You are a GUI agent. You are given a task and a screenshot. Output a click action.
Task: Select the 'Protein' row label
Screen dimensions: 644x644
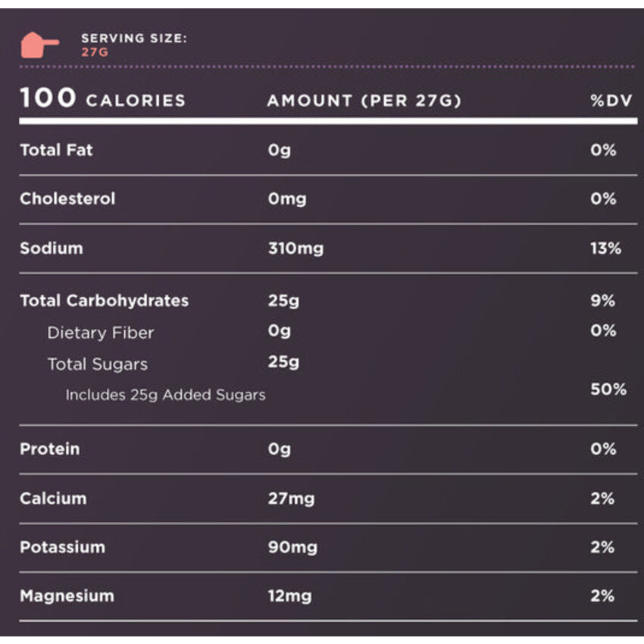(x=49, y=449)
